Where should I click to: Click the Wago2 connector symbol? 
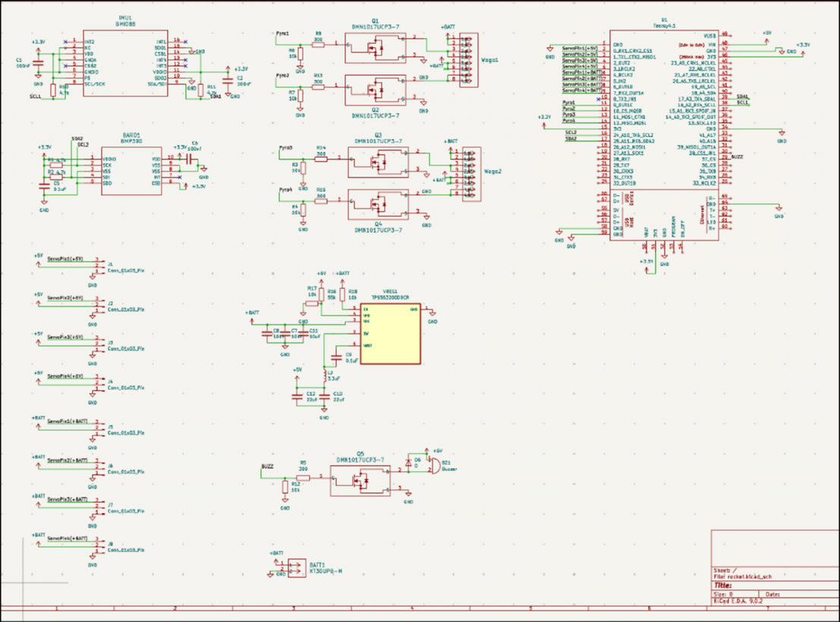coord(471,174)
